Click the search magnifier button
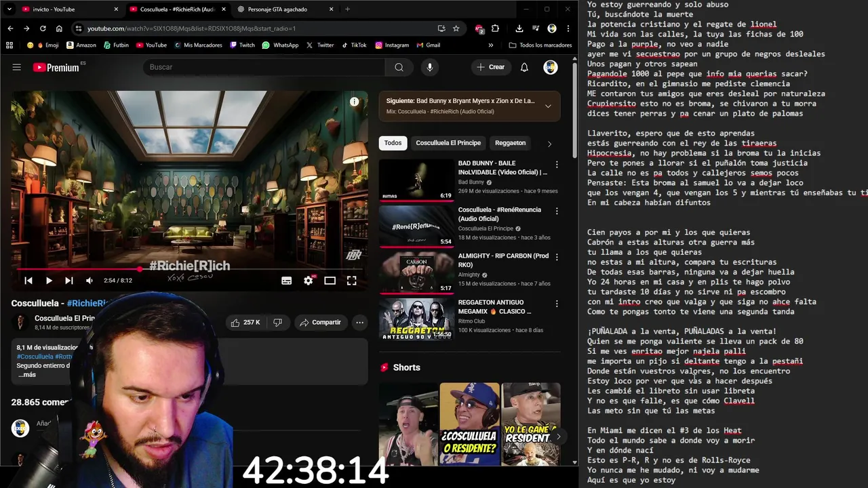The width and height of the screenshot is (868, 488). (399, 67)
